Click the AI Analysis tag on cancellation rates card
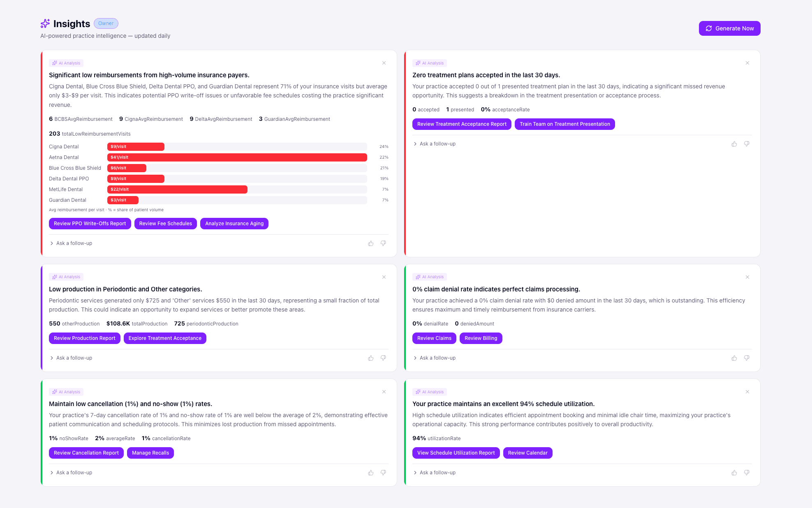The image size is (812, 508). click(66, 392)
